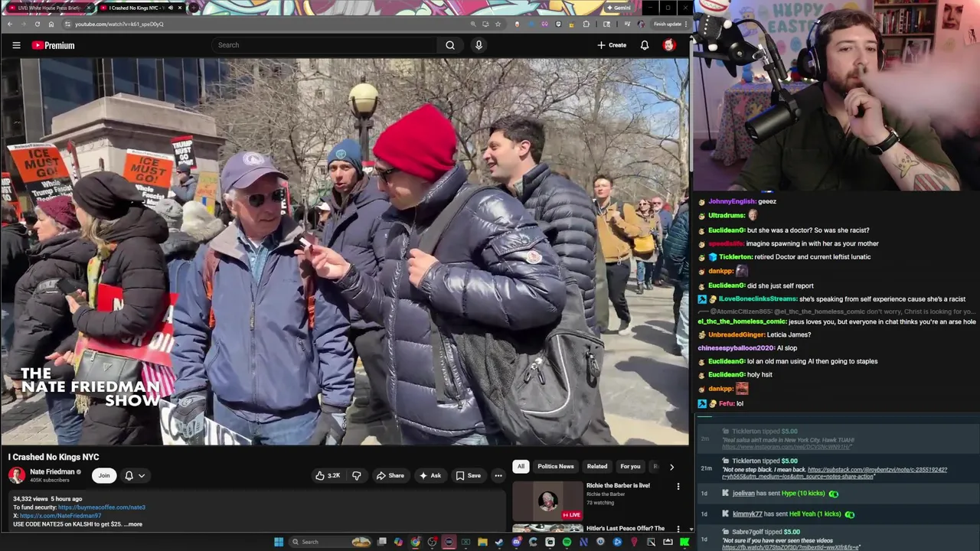Save video to playlist
This screenshot has width=980, height=551.
coord(469,475)
